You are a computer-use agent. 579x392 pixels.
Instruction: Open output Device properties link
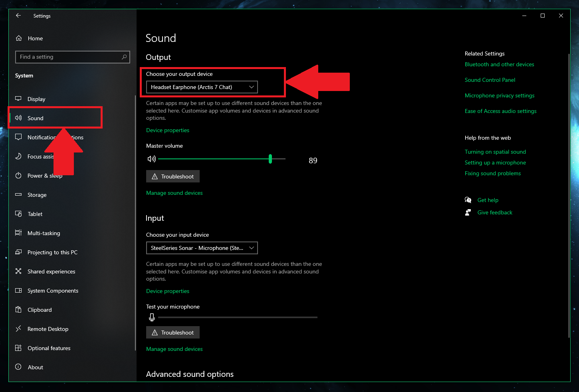click(x=168, y=130)
